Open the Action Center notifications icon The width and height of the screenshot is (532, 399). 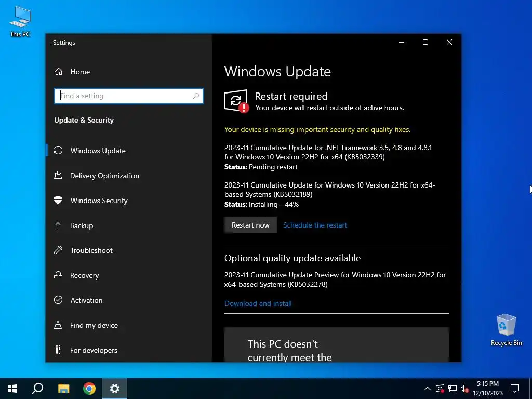(x=515, y=389)
